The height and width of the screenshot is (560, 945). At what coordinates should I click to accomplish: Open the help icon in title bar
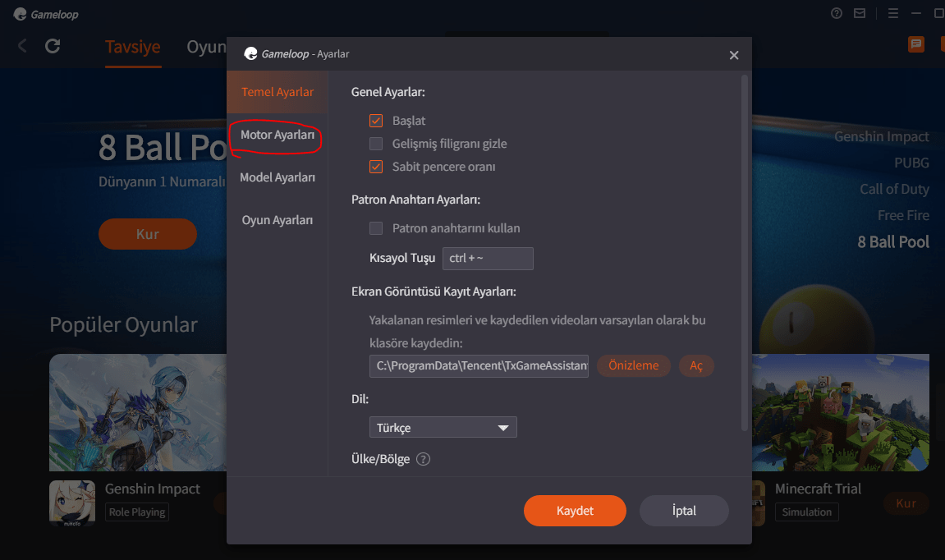click(837, 13)
